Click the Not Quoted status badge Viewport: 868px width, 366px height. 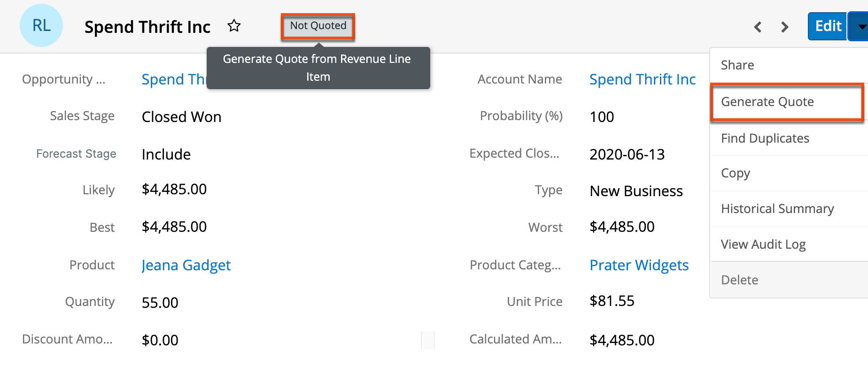coord(318,26)
